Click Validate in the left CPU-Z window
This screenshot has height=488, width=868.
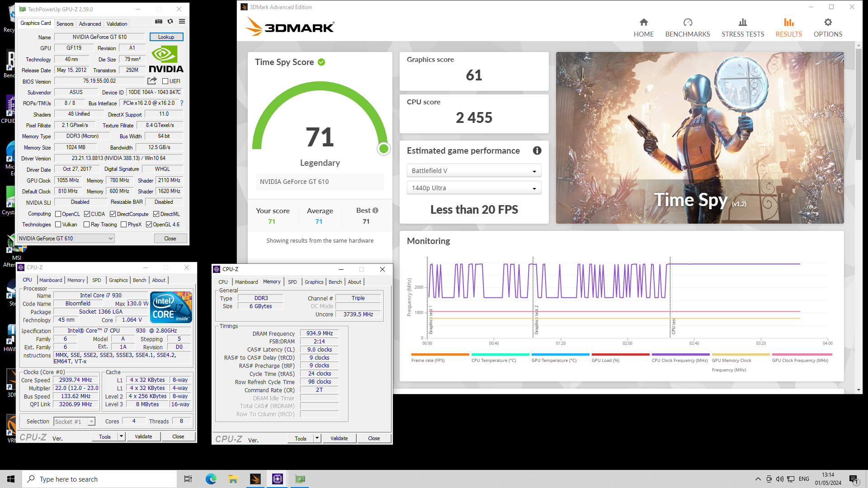[143, 436]
